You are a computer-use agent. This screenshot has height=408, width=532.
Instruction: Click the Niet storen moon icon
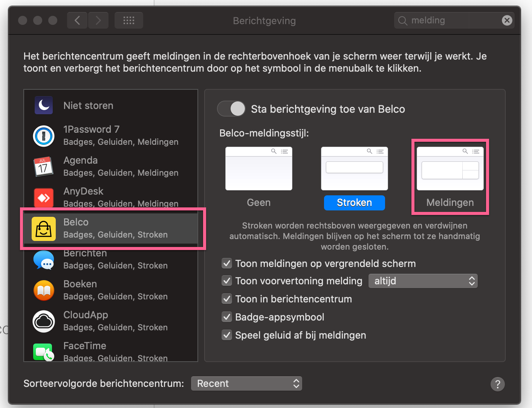[x=44, y=105]
